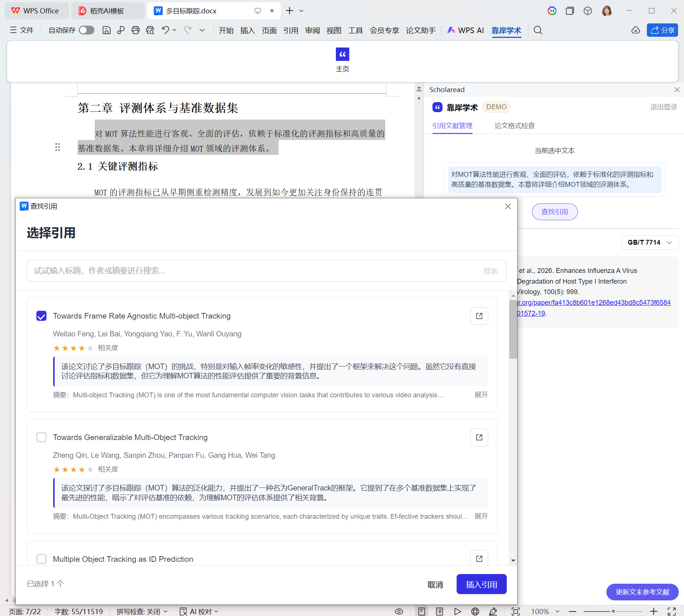Open the 文件 menu
Image resolution: width=684 pixels, height=616 pixels.
[x=22, y=30]
